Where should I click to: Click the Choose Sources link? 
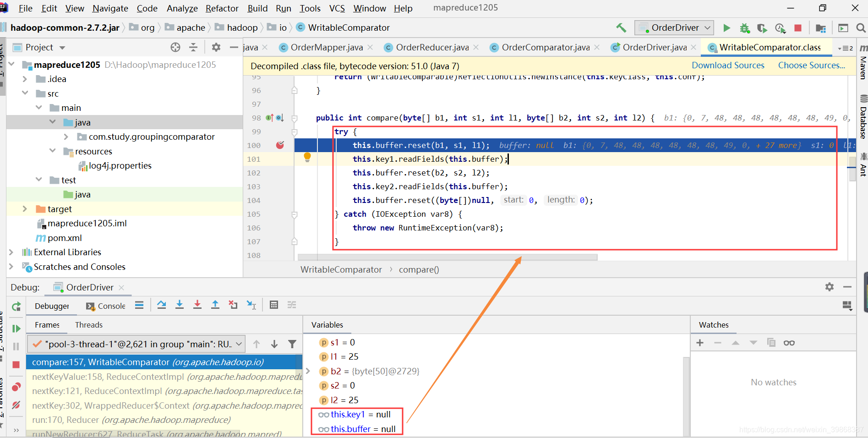click(811, 66)
